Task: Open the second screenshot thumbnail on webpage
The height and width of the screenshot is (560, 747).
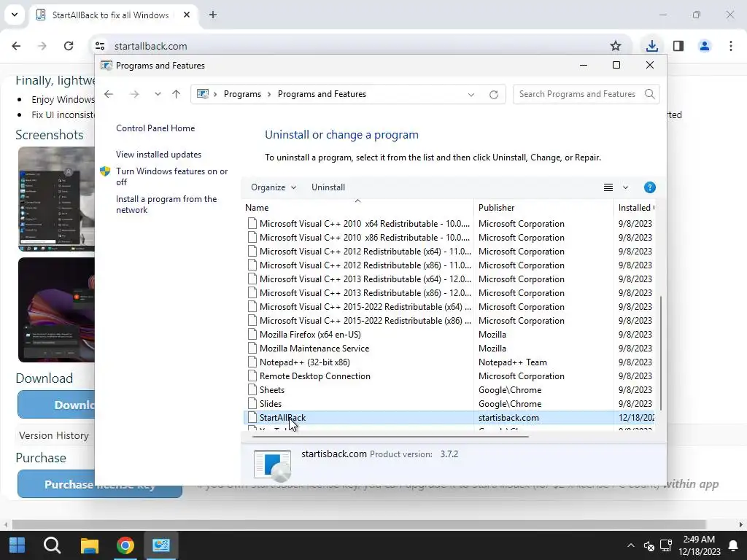Action: (57, 310)
